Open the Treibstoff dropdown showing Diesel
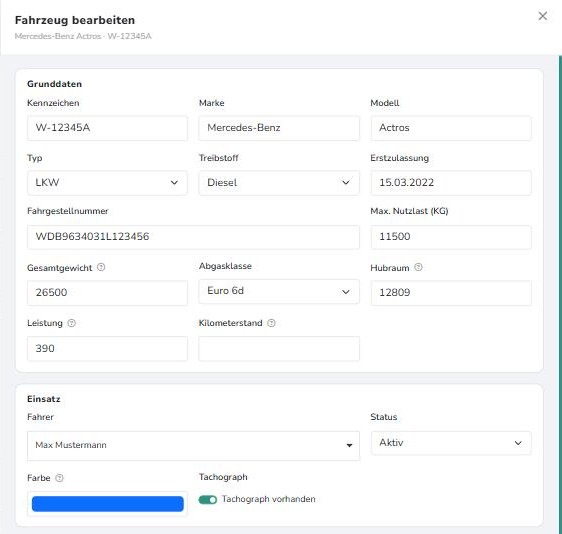 click(x=279, y=183)
